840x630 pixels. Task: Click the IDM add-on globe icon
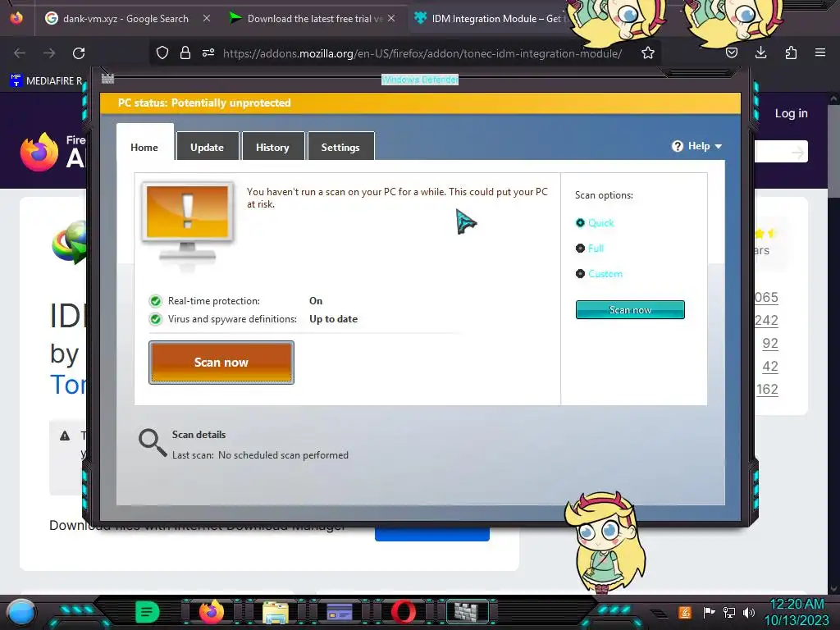click(69, 242)
